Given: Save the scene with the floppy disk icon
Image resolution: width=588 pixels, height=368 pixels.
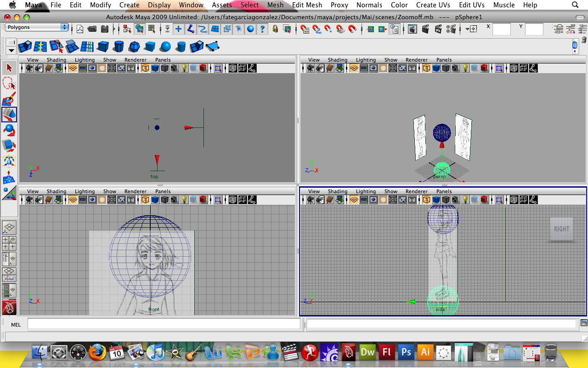Looking at the screenshot, I should [x=104, y=29].
